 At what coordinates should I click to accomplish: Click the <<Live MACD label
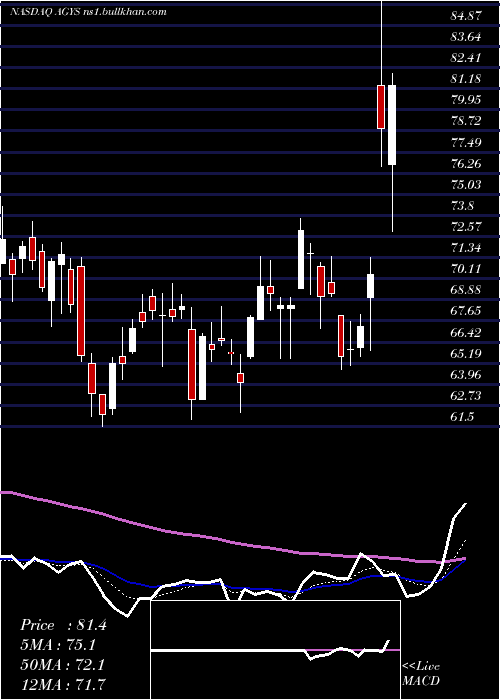click(x=421, y=673)
